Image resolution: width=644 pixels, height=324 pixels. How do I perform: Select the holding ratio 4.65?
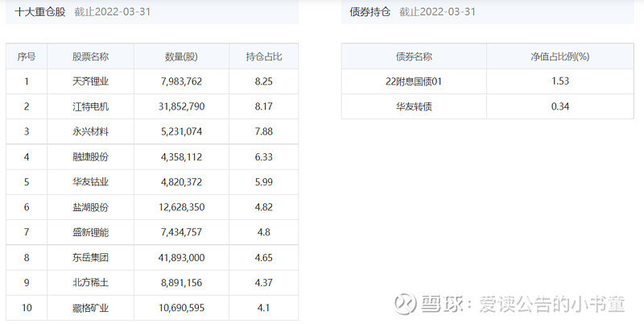click(264, 258)
